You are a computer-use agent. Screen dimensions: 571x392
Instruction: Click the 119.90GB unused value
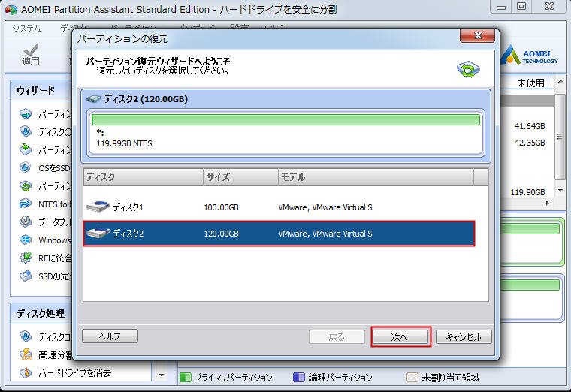527,191
